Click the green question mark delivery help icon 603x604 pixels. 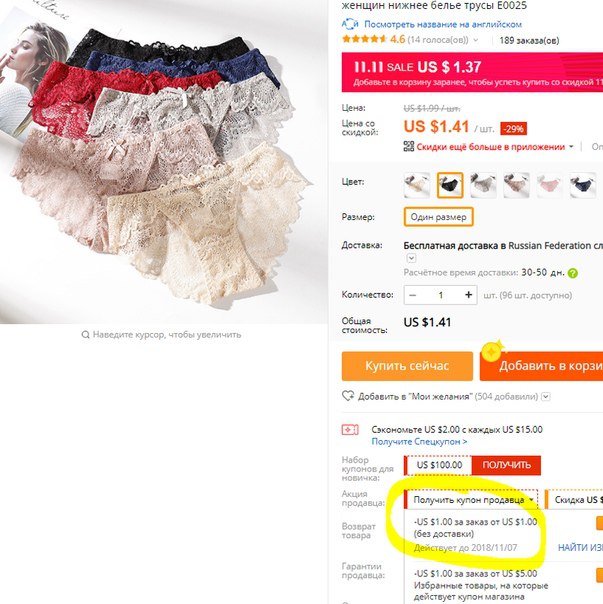(x=573, y=273)
